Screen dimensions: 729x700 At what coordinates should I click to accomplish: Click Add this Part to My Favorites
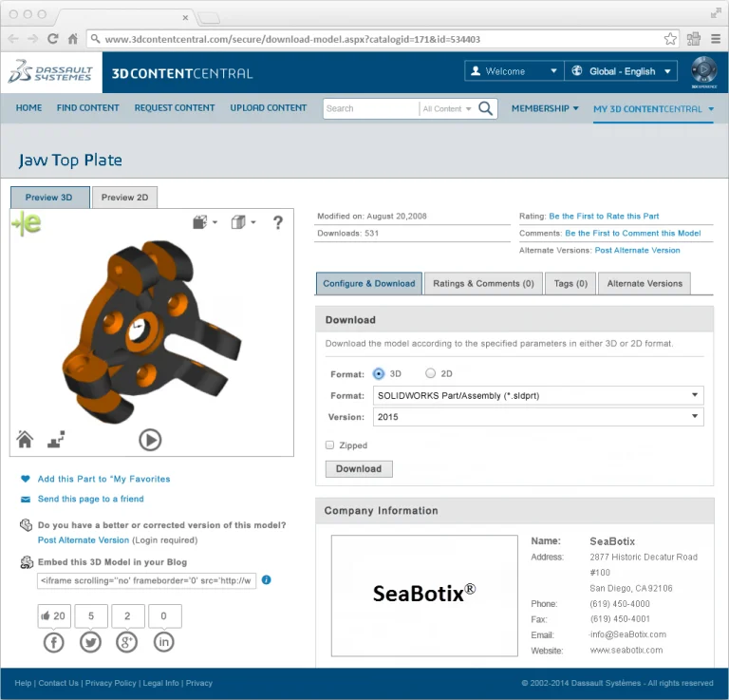[103, 480]
